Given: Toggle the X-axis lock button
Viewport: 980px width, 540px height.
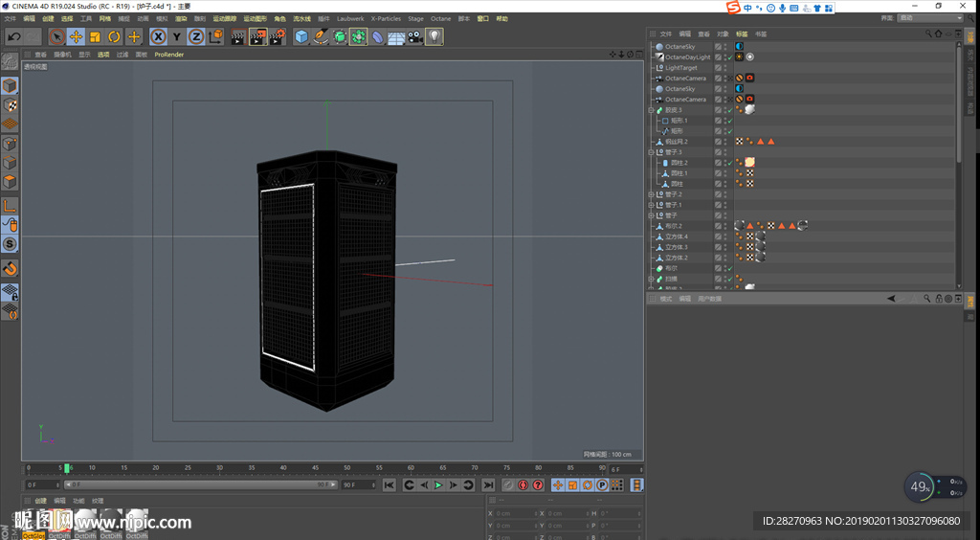Looking at the screenshot, I should coord(158,36).
